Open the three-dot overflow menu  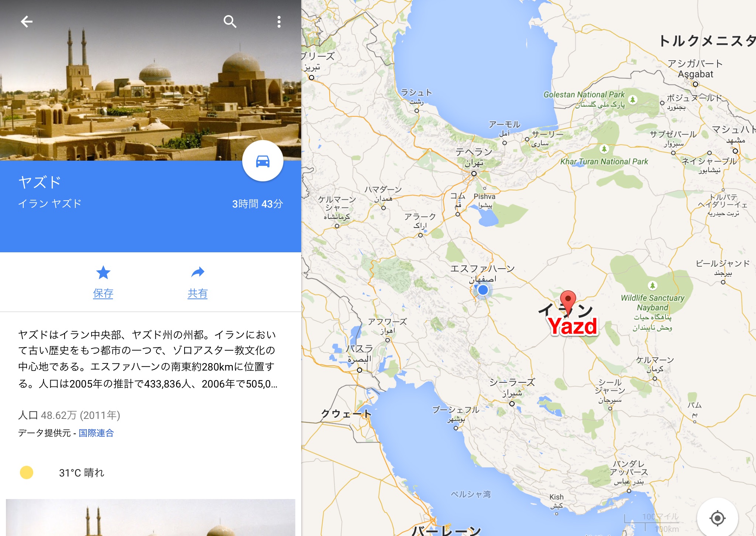(x=279, y=22)
